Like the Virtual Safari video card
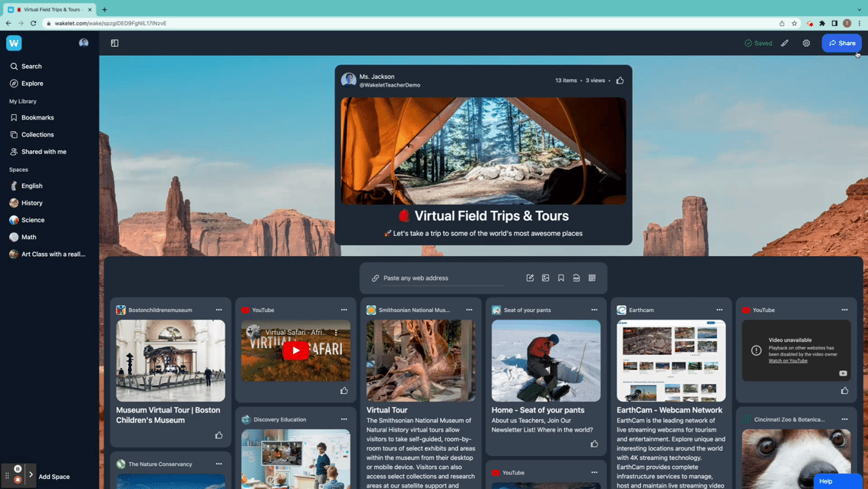 (344, 391)
